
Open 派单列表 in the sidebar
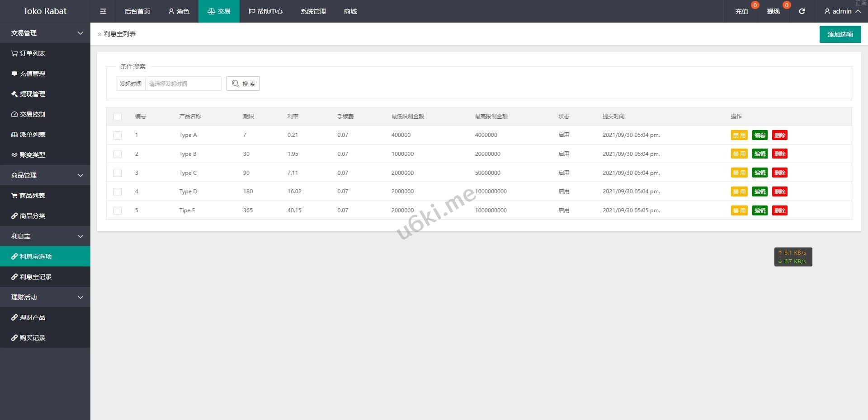pos(28,135)
